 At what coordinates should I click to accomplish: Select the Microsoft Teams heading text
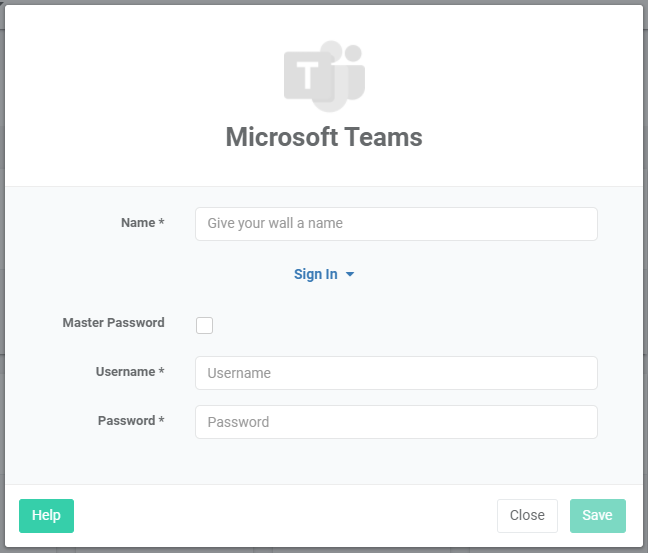[x=324, y=137]
